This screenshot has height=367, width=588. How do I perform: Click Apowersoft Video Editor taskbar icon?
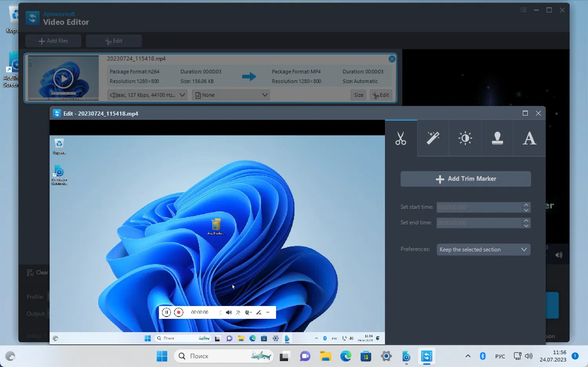(426, 356)
